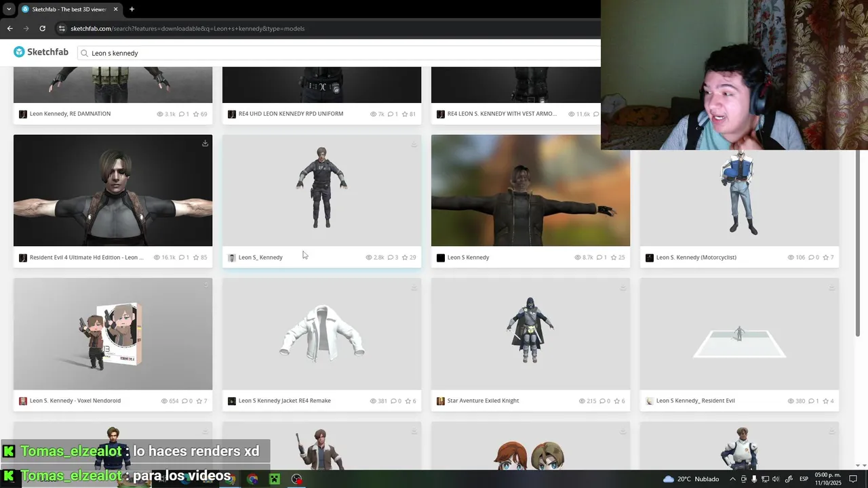Click Star Aventure Exiled Knight title

click(x=483, y=401)
